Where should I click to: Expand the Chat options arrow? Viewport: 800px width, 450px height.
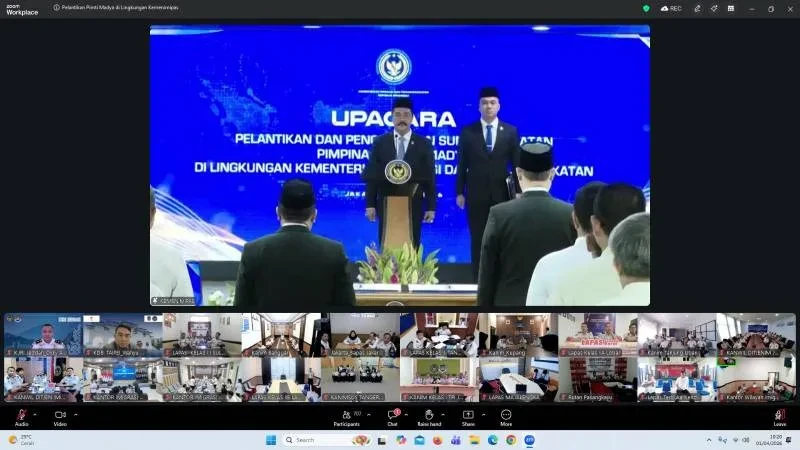pyautogui.click(x=406, y=415)
